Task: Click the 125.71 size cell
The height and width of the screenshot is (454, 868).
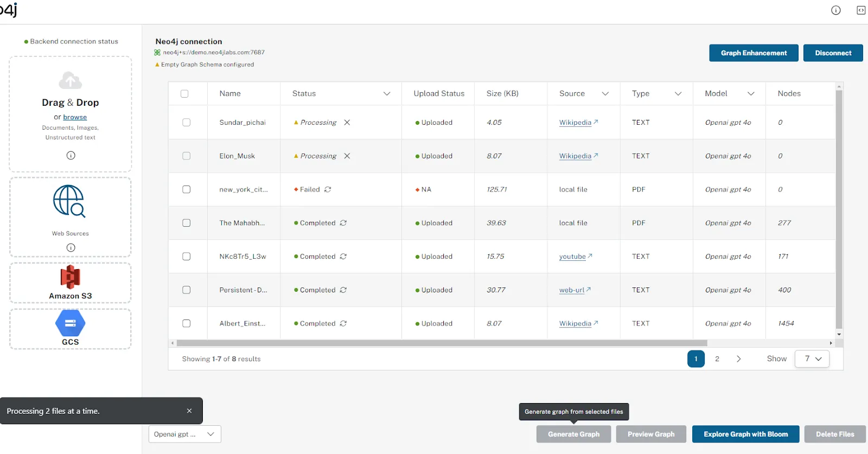Action: point(496,189)
